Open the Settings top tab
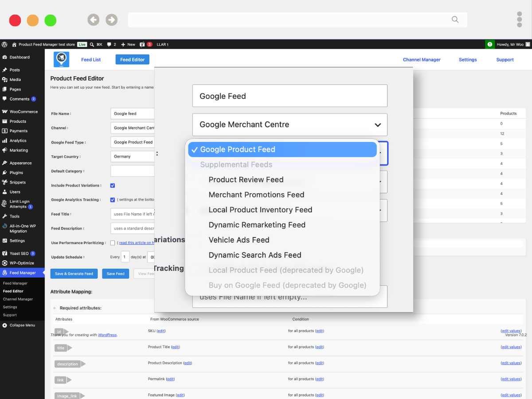The width and height of the screenshot is (532, 399). point(468,59)
